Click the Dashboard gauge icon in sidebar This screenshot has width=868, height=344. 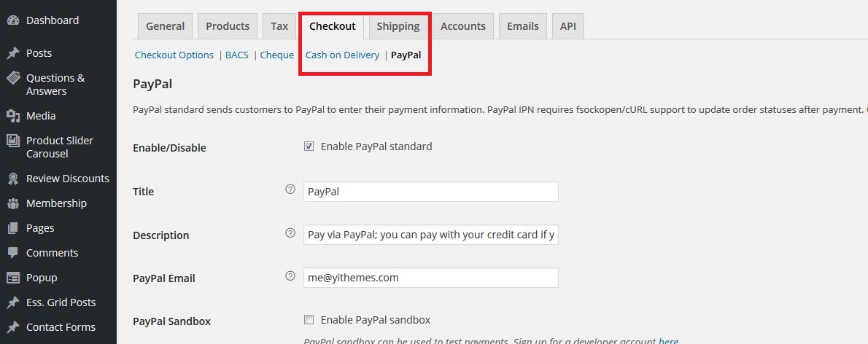[x=12, y=20]
